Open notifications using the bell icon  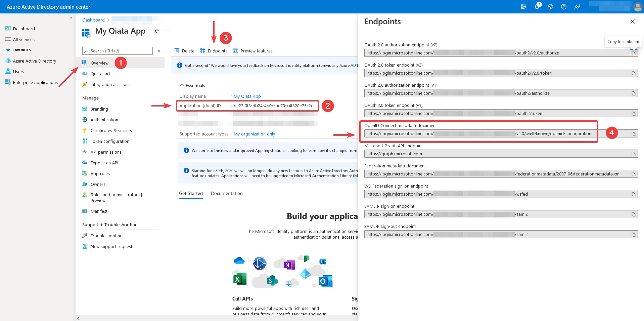(x=537, y=7)
